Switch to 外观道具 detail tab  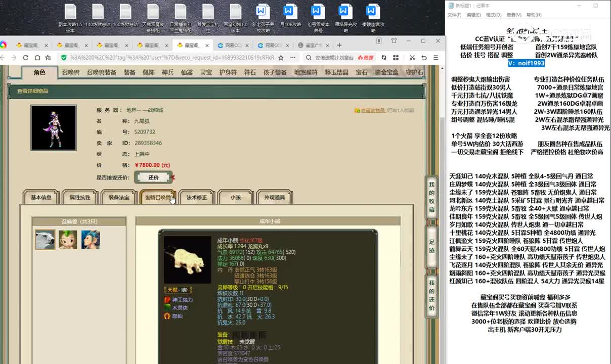[275, 197]
